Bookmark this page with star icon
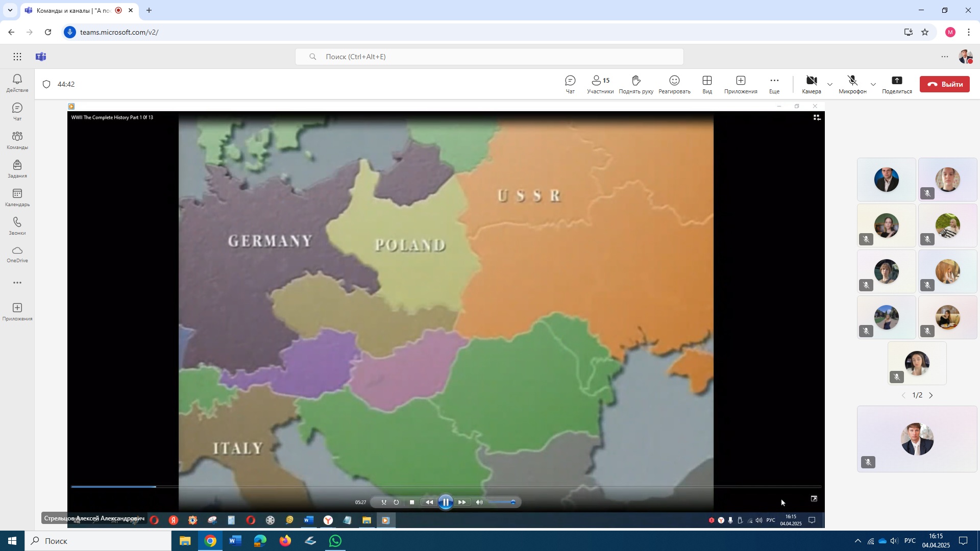The image size is (980, 551). coord(925,32)
